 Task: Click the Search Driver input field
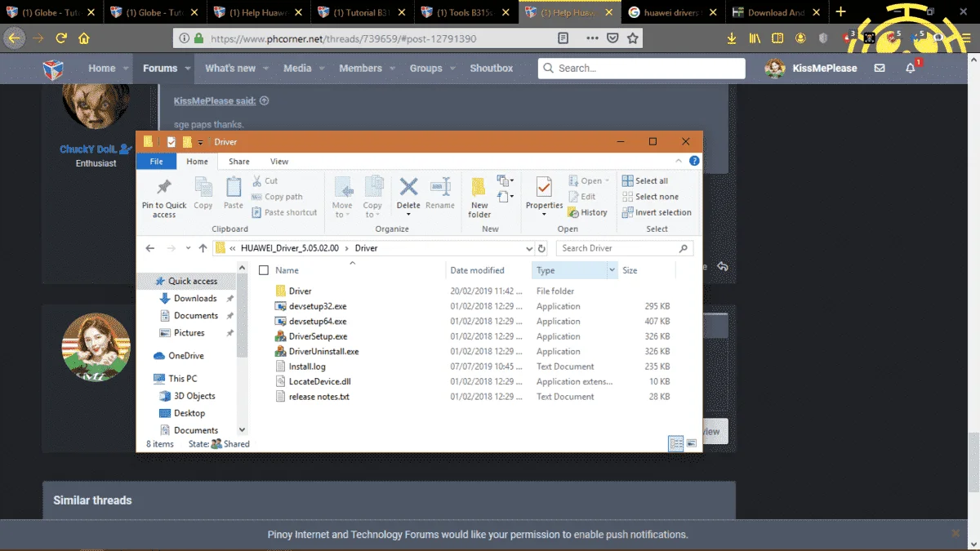coord(626,248)
